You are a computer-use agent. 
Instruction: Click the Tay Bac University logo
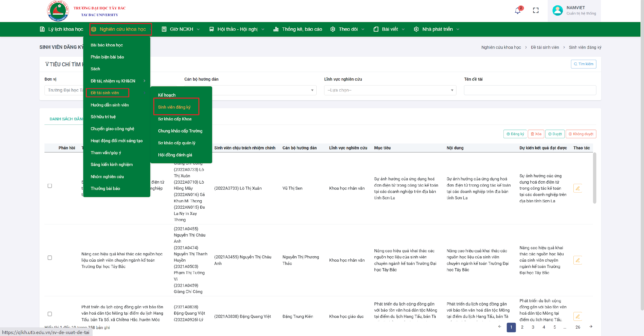tap(58, 11)
